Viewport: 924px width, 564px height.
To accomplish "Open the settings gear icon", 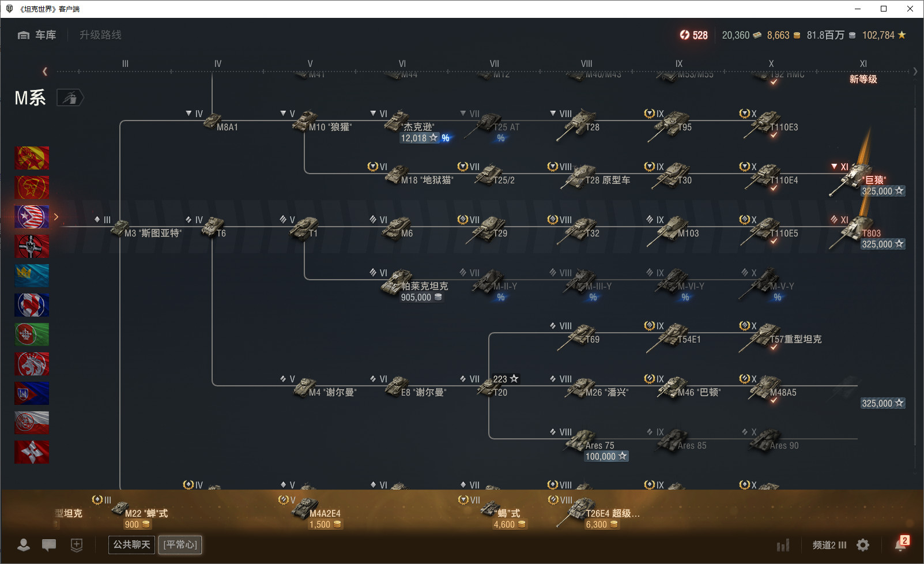I will (863, 545).
